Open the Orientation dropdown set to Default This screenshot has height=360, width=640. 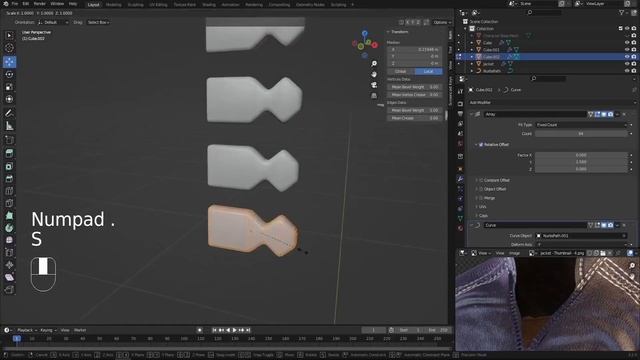[53, 22]
